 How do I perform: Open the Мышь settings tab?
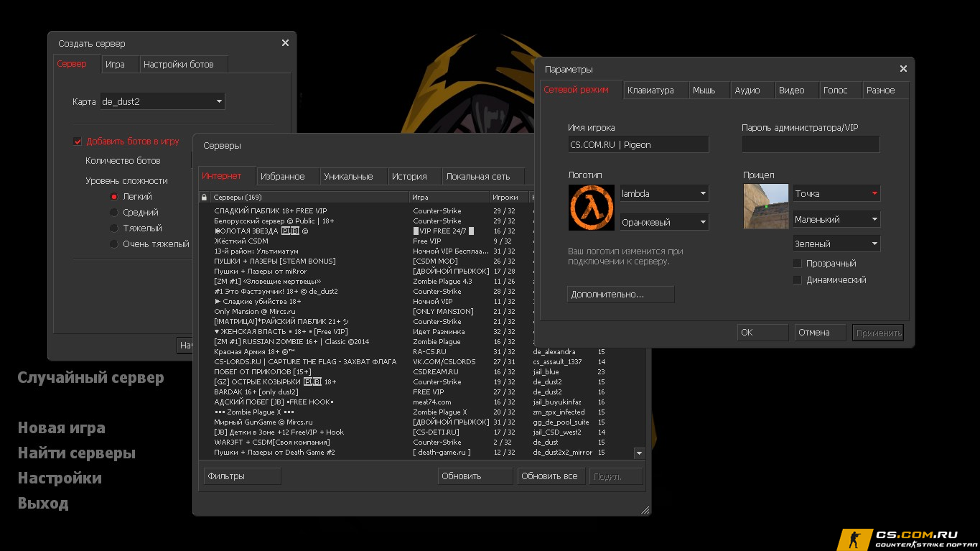(709, 90)
